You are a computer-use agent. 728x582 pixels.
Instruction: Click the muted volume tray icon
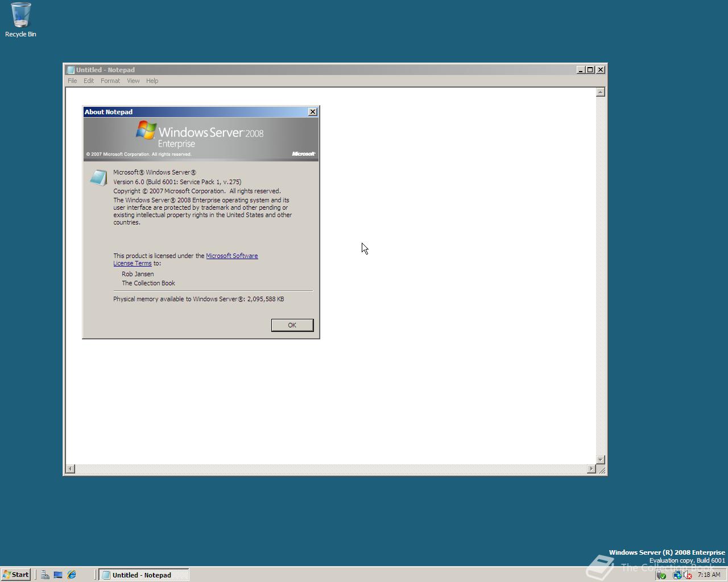(x=687, y=575)
